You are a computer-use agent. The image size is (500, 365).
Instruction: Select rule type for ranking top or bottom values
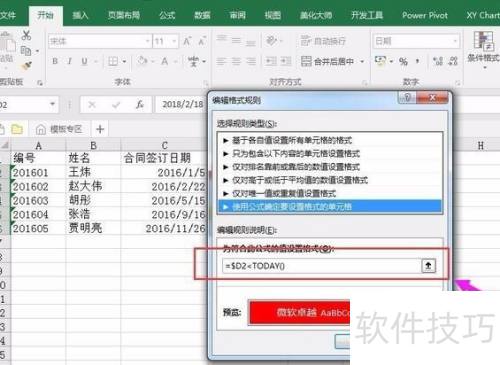tap(330, 167)
